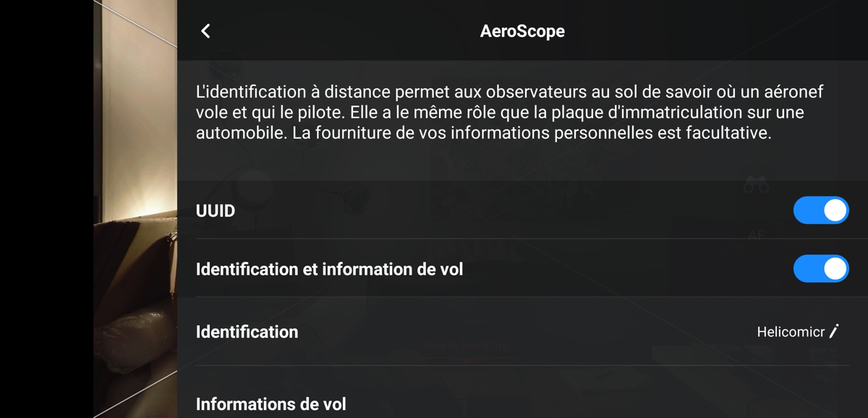Screen dimensions: 868x418
Task: Click the AeroScope page title
Action: click(522, 31)
